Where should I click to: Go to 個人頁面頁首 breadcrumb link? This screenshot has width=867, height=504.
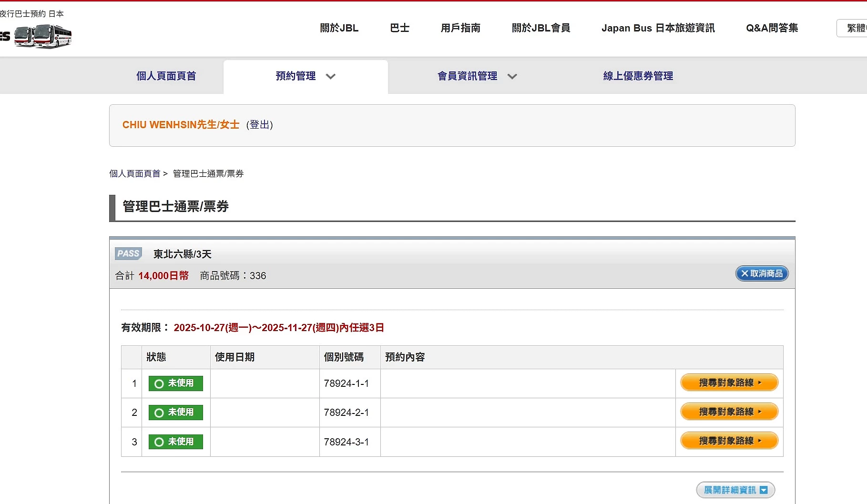coord(134,173)
